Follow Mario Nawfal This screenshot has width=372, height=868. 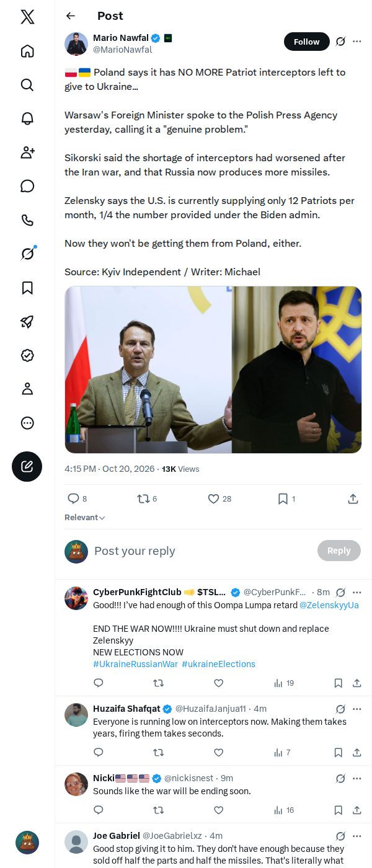click(306, 42)
